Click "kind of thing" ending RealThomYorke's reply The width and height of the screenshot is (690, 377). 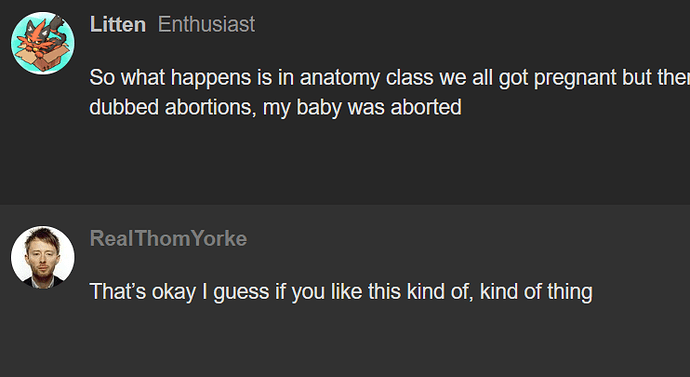(536, 292)
